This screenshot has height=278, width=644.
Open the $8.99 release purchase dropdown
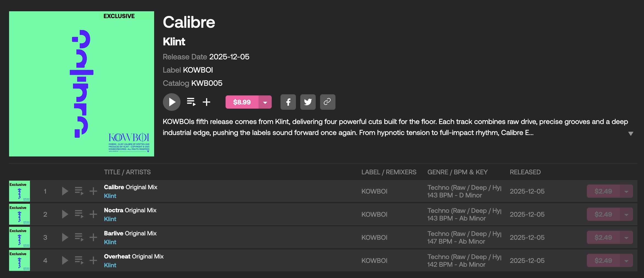[265, 102]
